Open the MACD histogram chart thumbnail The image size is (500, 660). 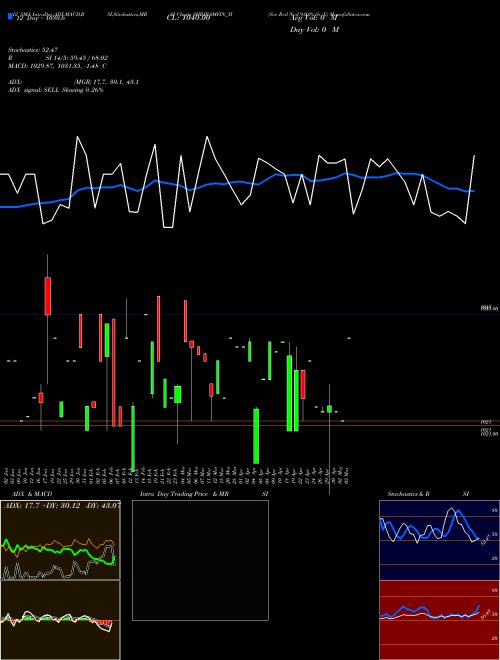pyautogui.click(x=60, y=620)
